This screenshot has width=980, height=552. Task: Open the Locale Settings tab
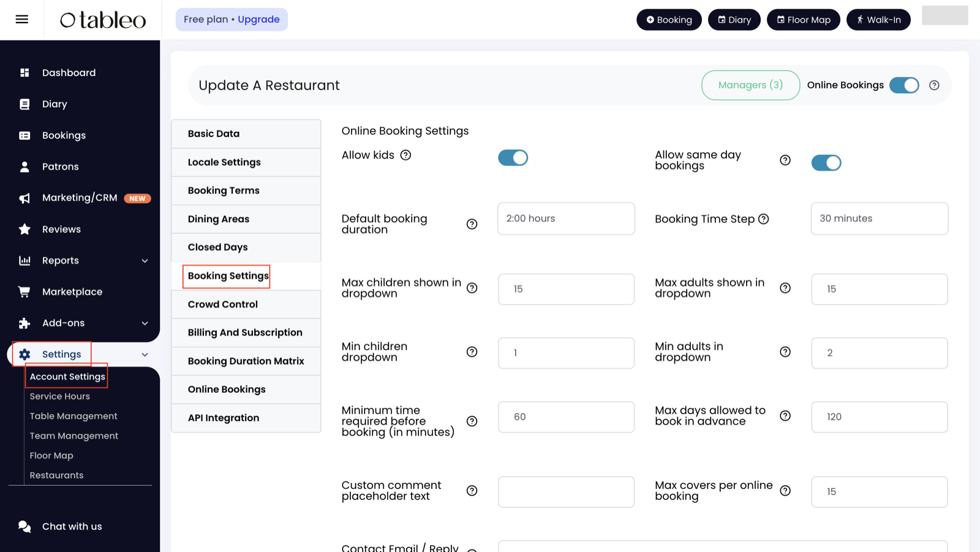point(246,162)
